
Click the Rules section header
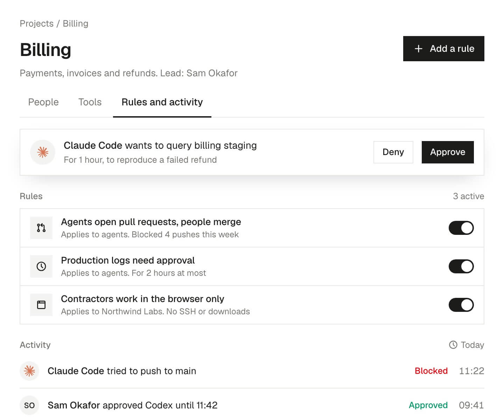(x=31, y=196)
